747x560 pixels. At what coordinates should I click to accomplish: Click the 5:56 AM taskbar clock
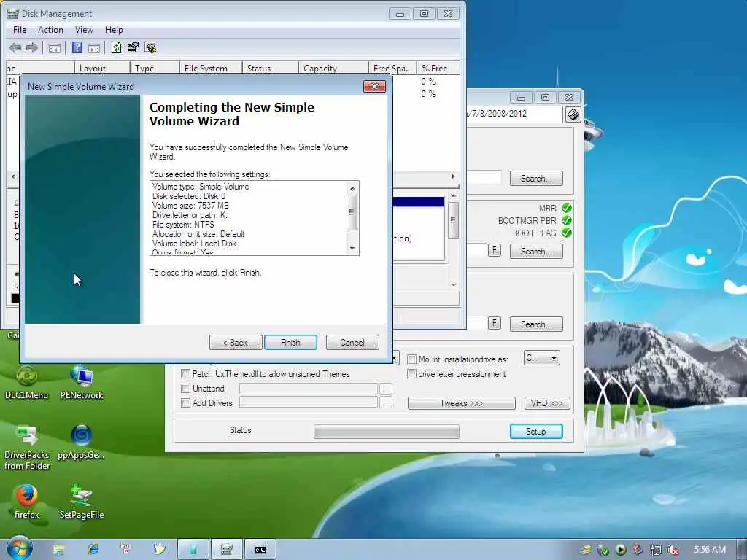710,550
